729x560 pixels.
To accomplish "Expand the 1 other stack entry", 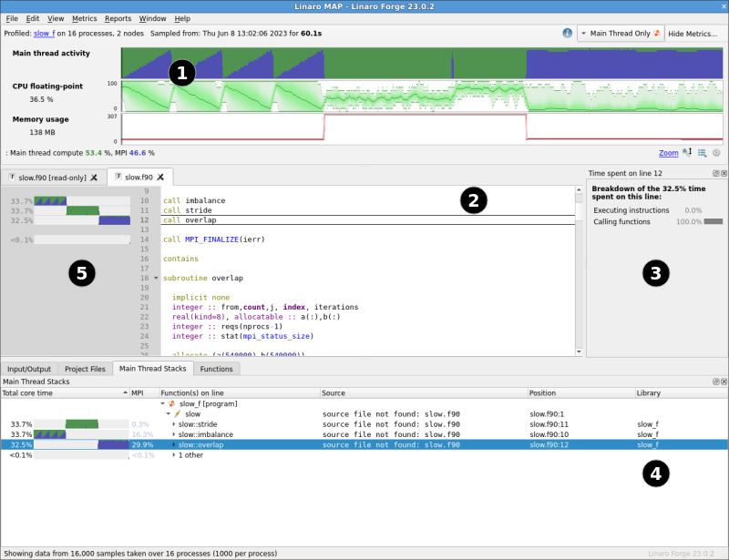I will point(174,455).
